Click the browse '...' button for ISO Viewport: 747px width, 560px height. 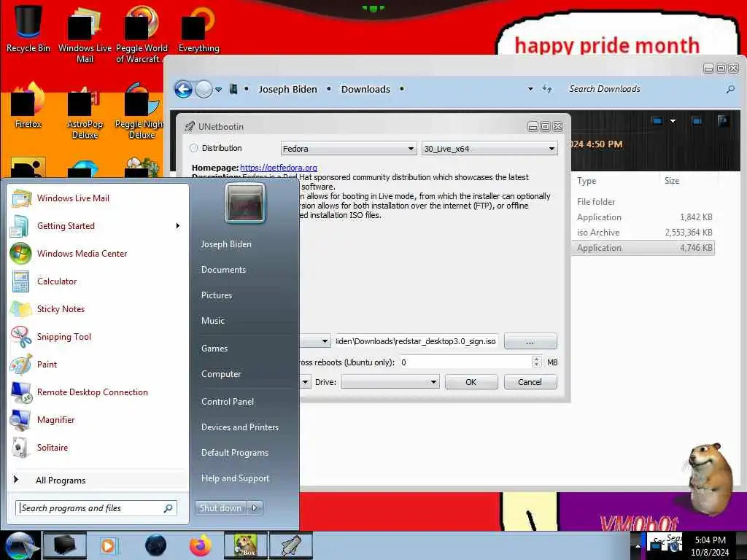coord(530,341)
